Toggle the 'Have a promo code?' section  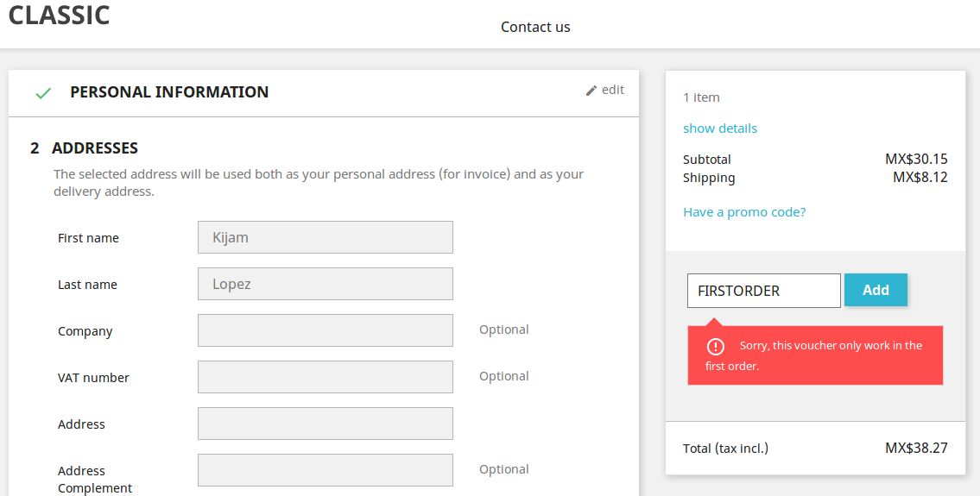tap(744, 212)
